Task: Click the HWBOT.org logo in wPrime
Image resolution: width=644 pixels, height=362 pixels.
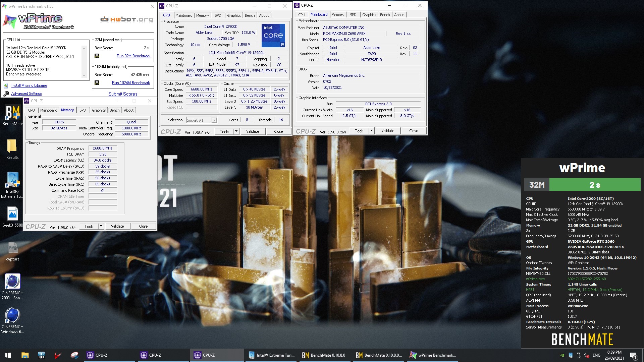Action: pos(126,19)
